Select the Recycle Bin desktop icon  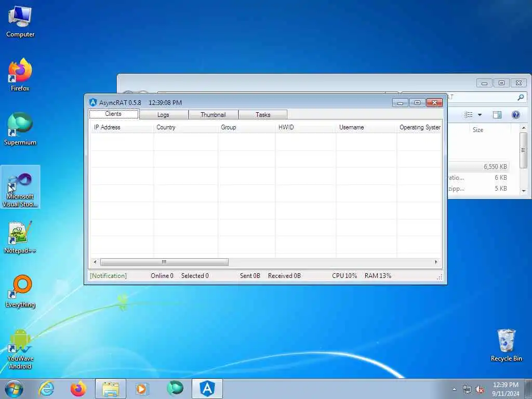[506, 345]
